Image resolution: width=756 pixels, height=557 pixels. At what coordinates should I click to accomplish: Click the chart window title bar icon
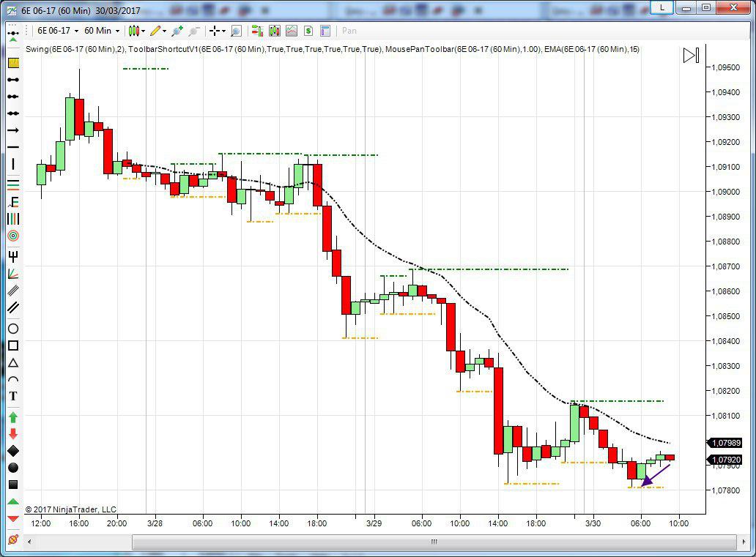(12, 10)
